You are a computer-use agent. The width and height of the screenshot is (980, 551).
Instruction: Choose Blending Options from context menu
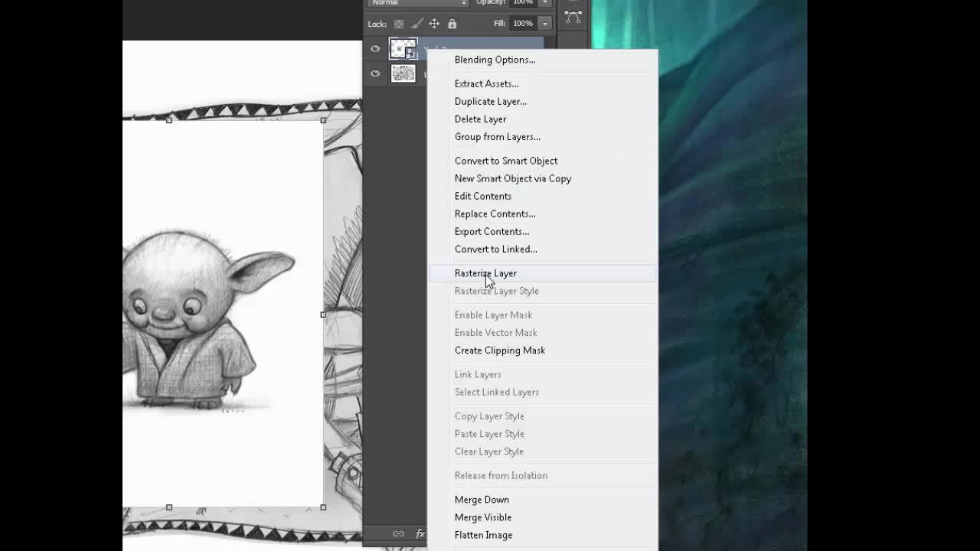click(495, 60)
